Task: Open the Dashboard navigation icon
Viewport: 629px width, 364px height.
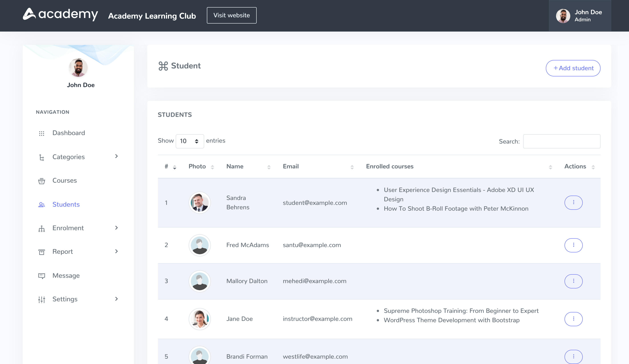Action: [x=42, y=133]
